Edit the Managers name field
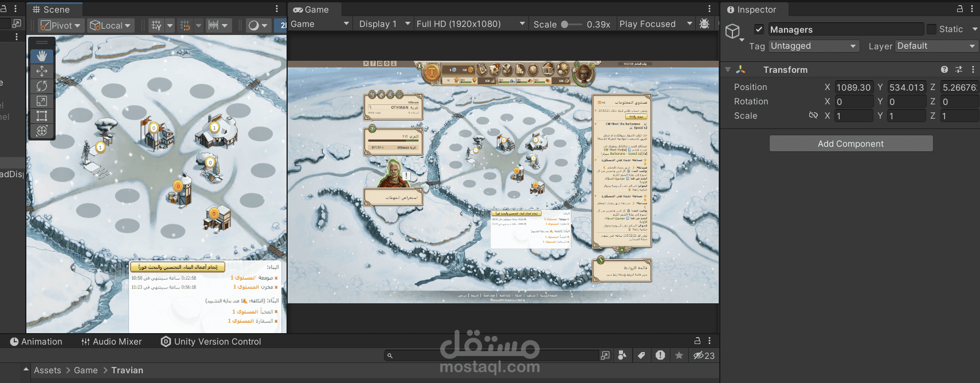The image size is (980, 383). 846,29
